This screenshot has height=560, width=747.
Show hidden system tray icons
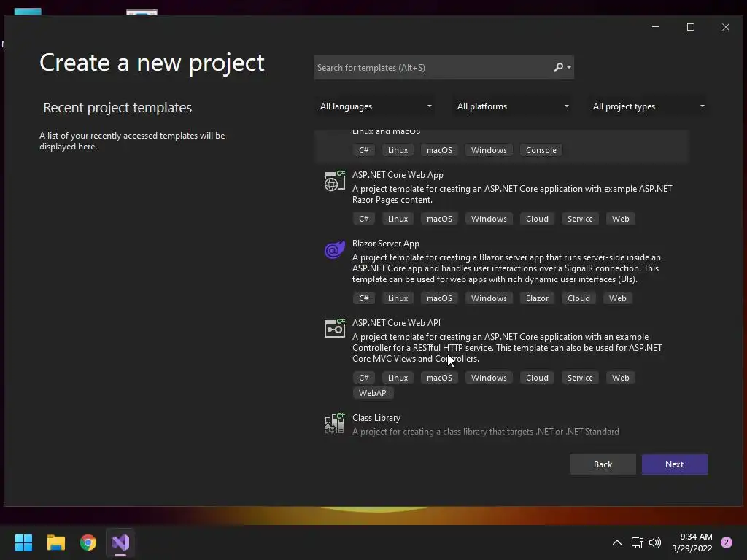[617, 542]
